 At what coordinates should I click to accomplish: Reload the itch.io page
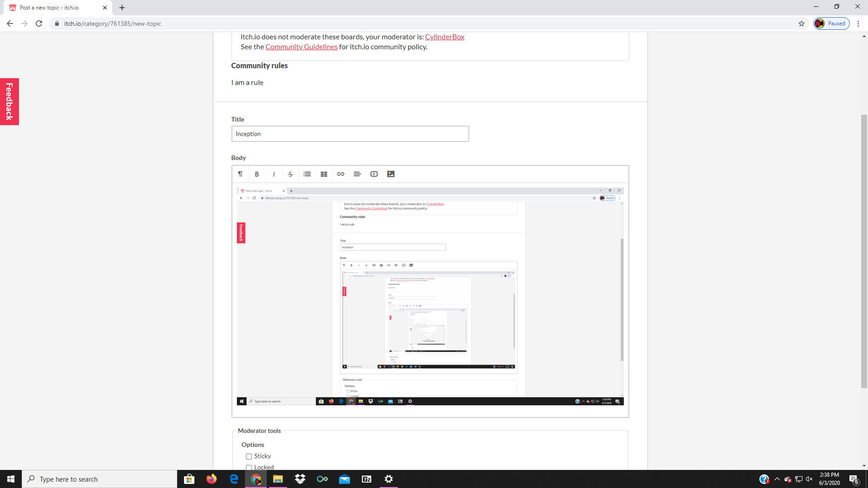point(39,23)
